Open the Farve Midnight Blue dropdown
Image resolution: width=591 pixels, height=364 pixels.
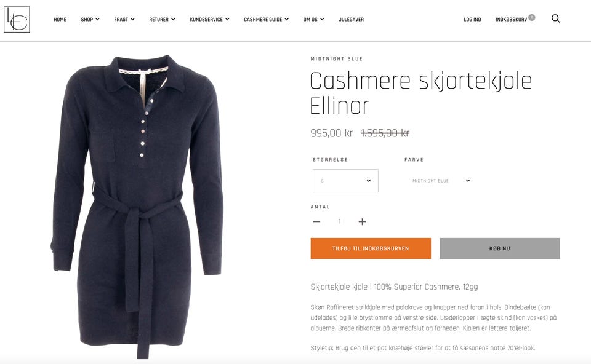coord(441,181)
